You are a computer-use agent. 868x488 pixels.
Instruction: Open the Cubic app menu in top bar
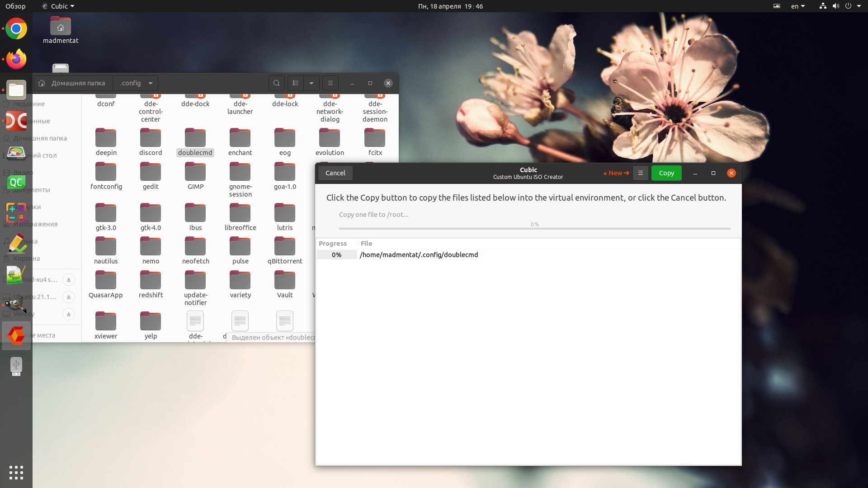[58, 6]
